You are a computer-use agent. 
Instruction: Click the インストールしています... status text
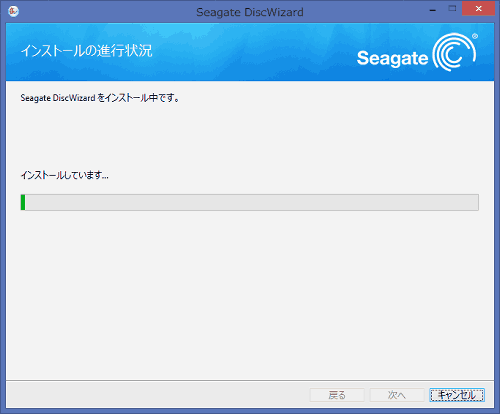coord(65,175)
